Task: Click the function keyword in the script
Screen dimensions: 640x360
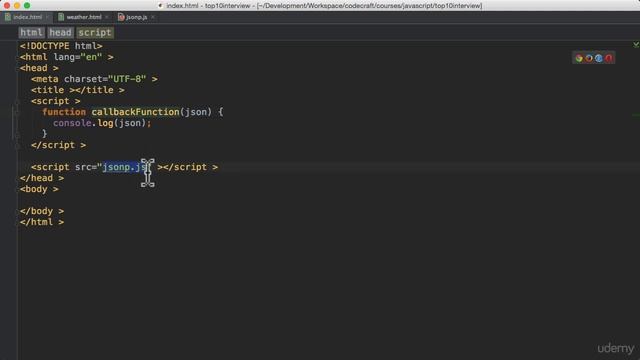Action: 64,112
